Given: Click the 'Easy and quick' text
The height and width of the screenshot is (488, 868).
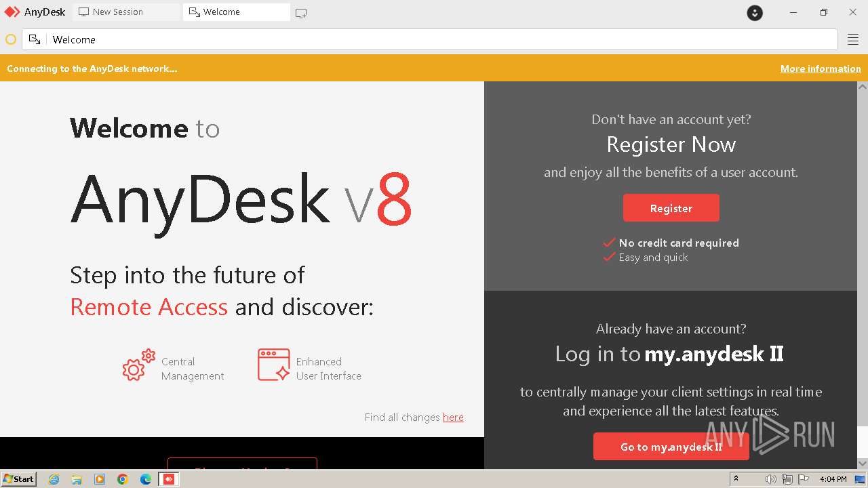Looking at the screenshot, I should pos(653,258).
